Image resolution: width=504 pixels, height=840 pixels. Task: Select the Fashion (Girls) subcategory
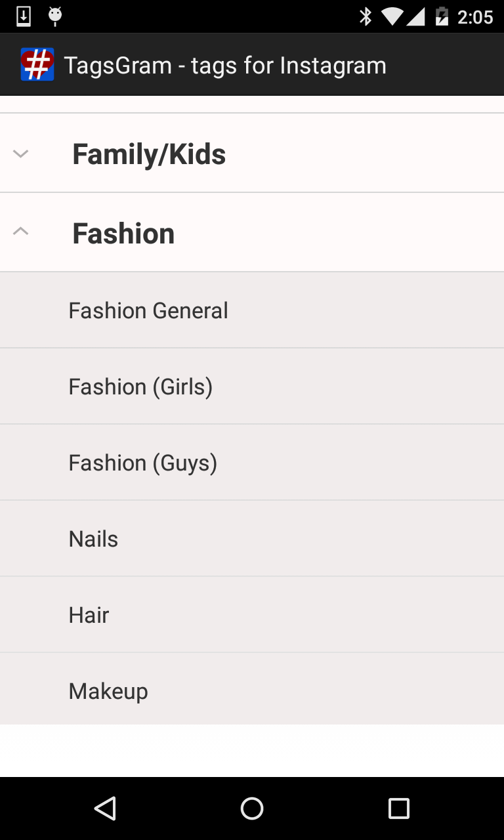pyautogui.click(x=140, y=387)
